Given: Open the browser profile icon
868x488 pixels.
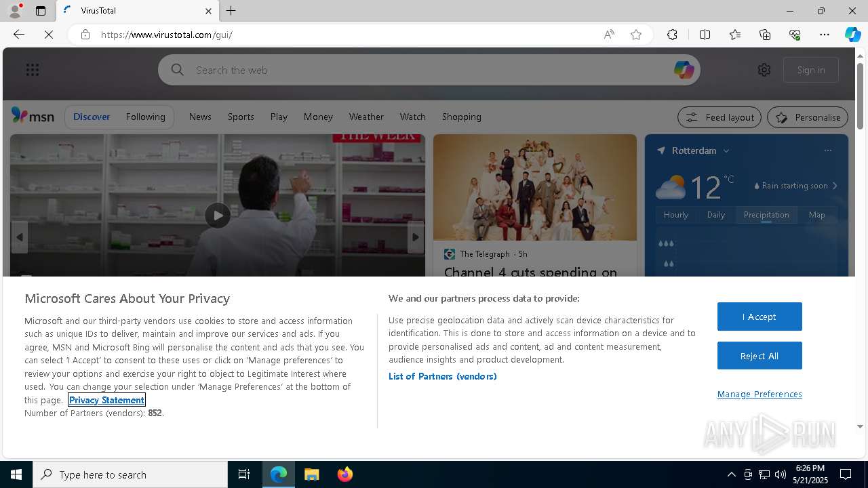Looking at the screenshot, I should pos(15,11).
